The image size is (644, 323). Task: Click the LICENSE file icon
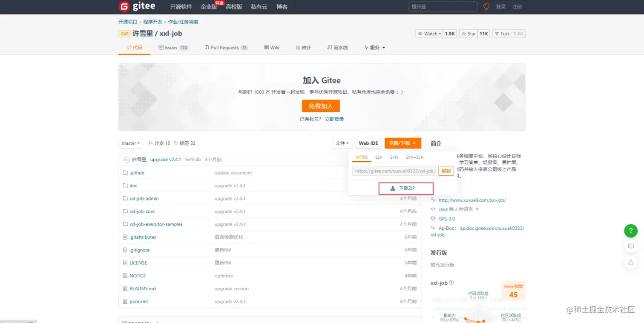126,263
